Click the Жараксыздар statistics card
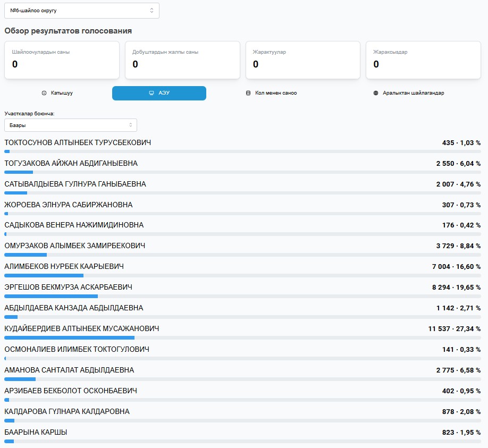The width and height of the screenshot is (488, 448). (x=423, y=60)
